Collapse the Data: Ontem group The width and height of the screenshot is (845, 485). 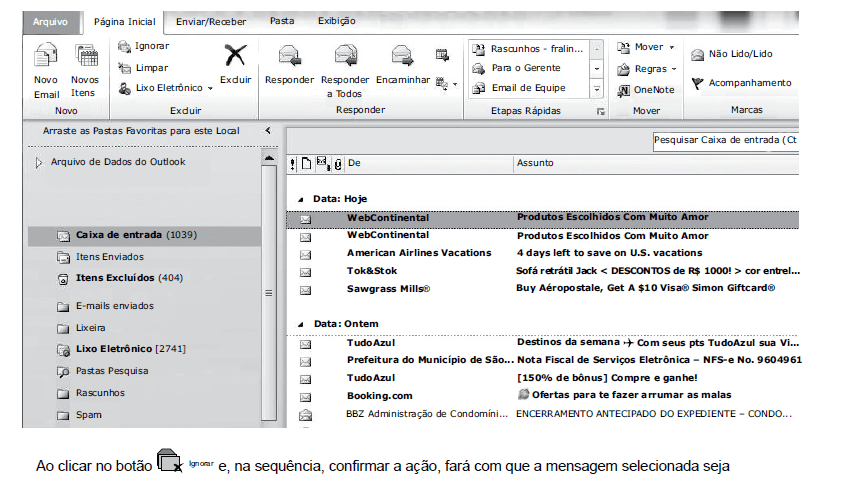click(301, 324)
